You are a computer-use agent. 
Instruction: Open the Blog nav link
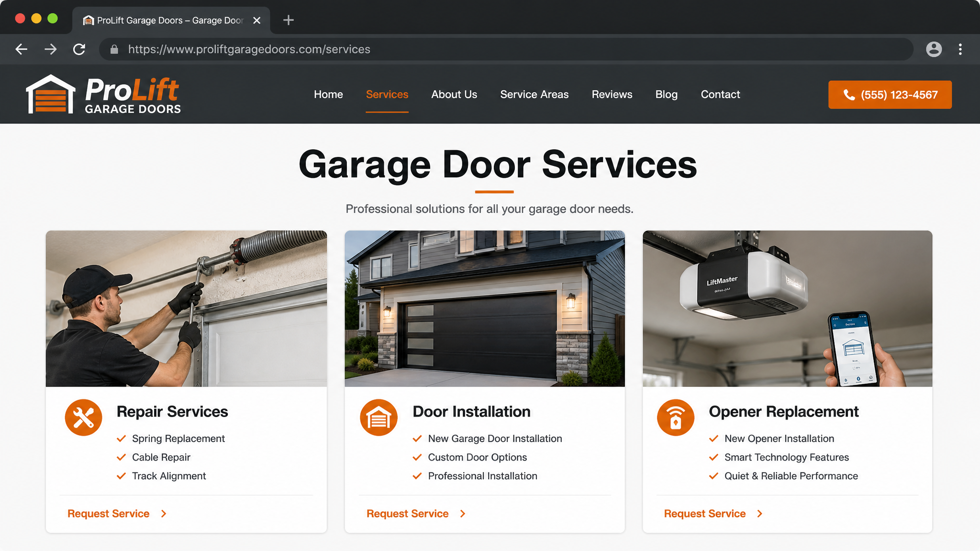[666, 94]
